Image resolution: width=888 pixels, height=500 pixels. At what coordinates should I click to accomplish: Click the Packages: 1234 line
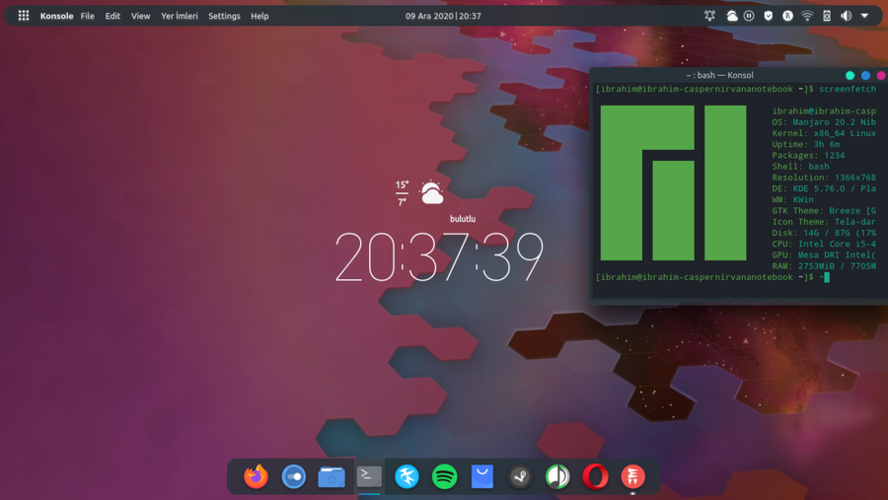[x=808, y=155]
